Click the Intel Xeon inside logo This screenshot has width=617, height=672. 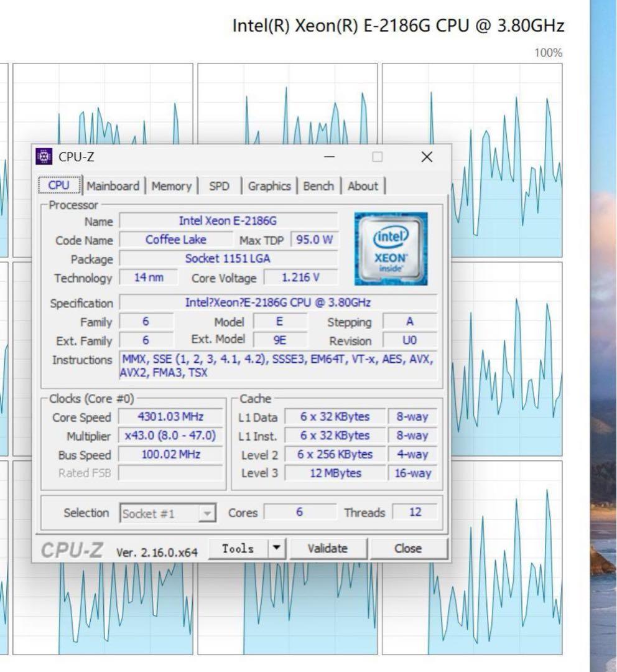click(389, 248)
